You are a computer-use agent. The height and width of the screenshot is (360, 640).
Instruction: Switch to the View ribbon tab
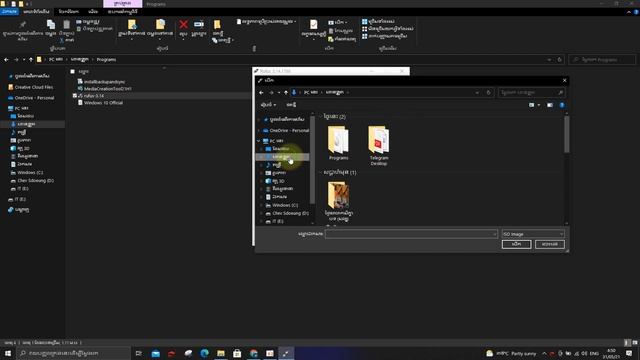click(93, 12)
